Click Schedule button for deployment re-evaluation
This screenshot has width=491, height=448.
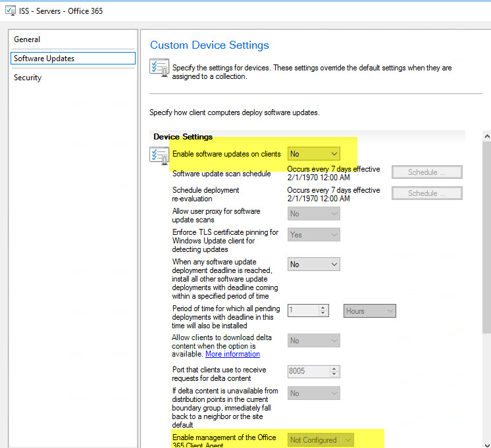[x=426, y=193]
